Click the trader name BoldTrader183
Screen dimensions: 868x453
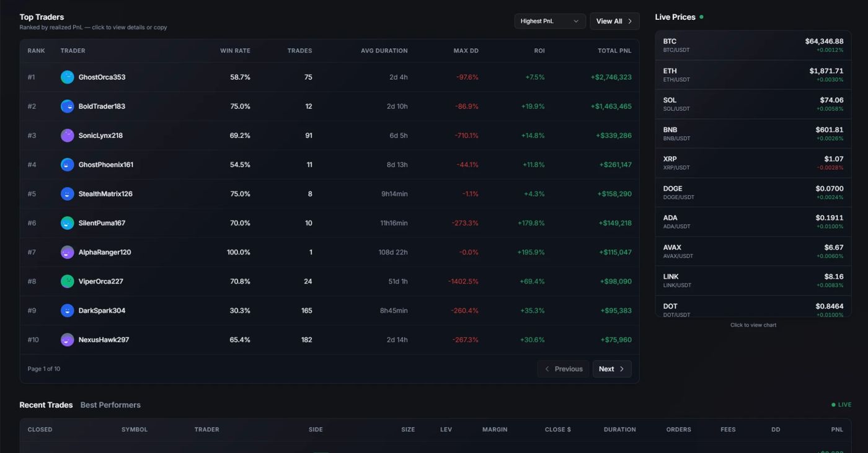click(102, 106)
